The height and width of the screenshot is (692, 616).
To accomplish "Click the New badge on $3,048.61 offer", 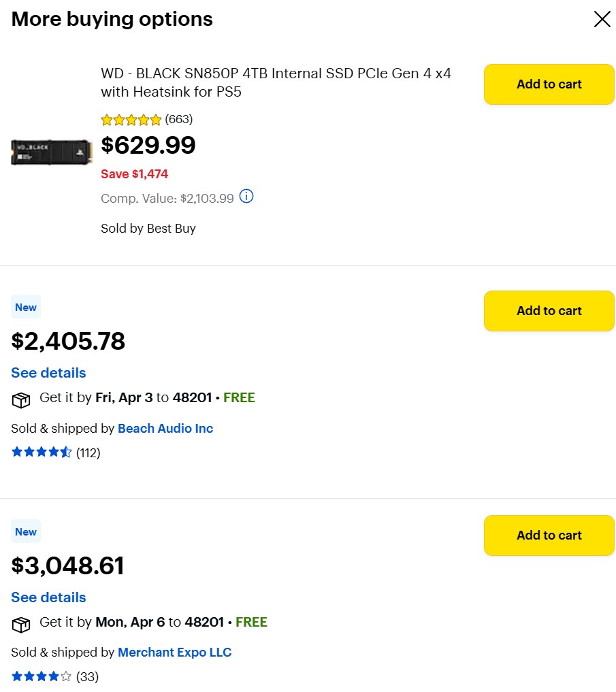I will (x=26, y=532).
